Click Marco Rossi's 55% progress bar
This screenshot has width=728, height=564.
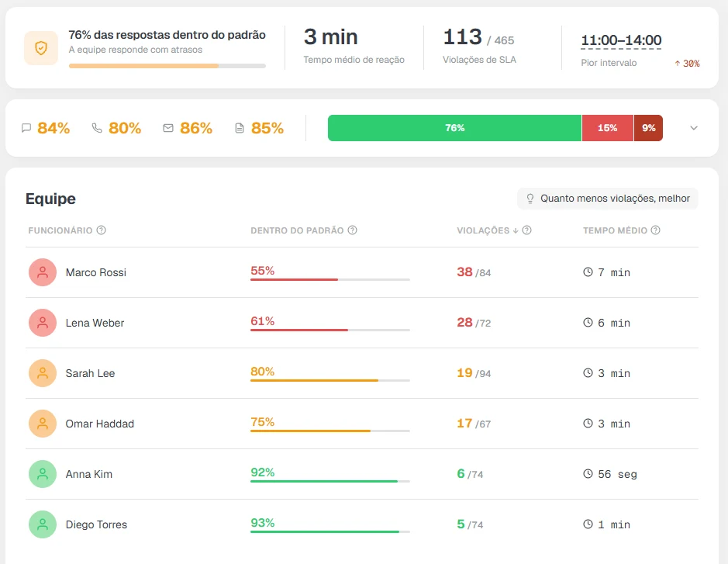point(330,280)
